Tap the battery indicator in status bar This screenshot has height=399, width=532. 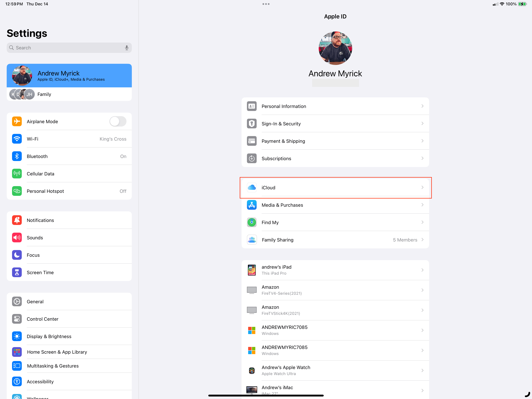click(522, 4)
